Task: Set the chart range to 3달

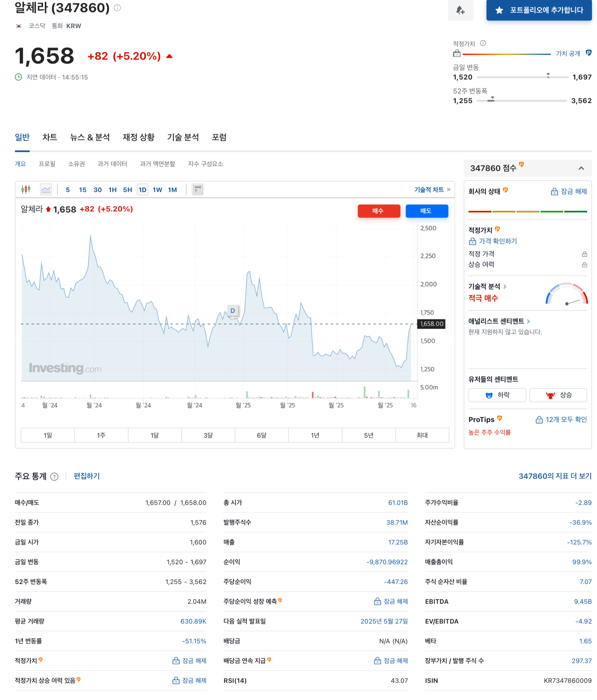Action: [208, 435]
